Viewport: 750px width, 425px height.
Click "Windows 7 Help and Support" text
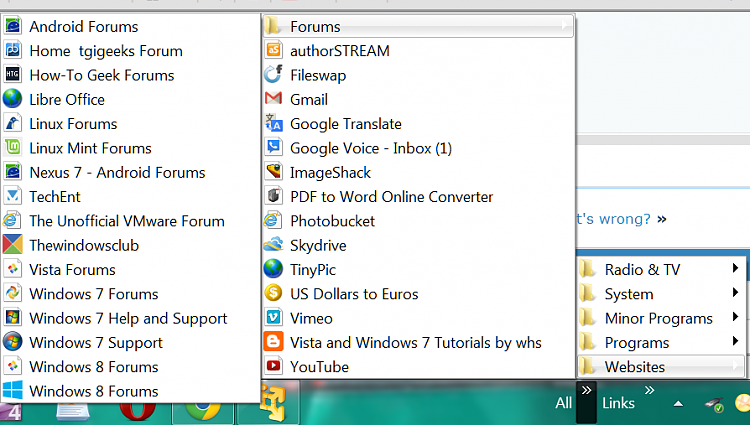point(128,318)
